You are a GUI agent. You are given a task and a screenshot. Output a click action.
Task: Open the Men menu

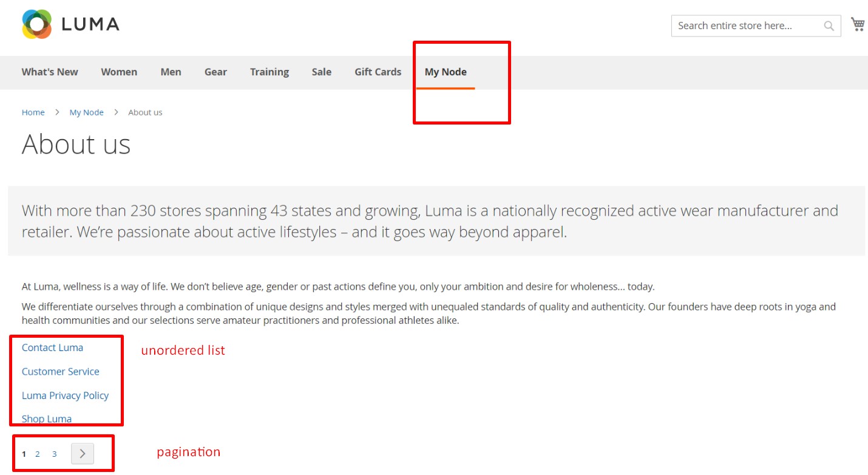(x=171, y=72)
